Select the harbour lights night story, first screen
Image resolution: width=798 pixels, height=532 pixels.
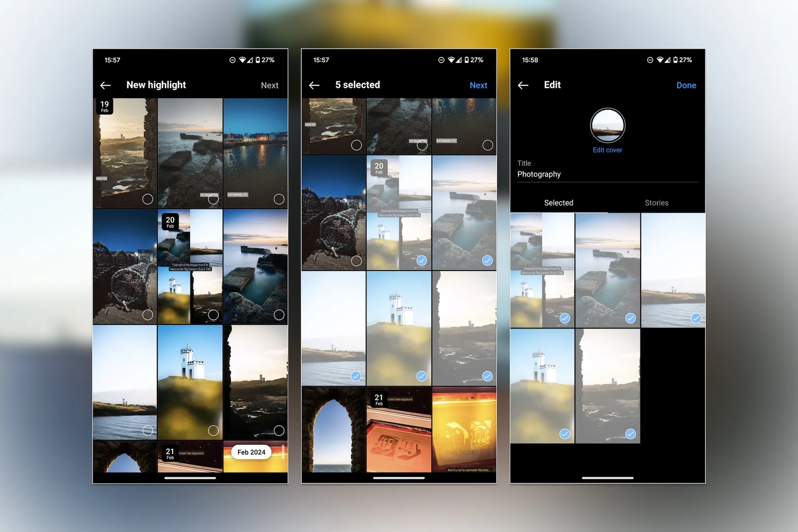(279, 199)
